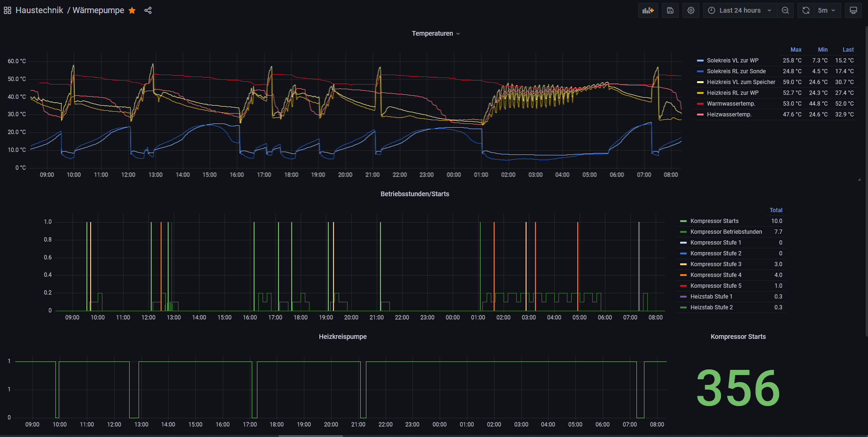
Task: Toggle Warmwassertemp. series visibility
Action: [731, 104]
